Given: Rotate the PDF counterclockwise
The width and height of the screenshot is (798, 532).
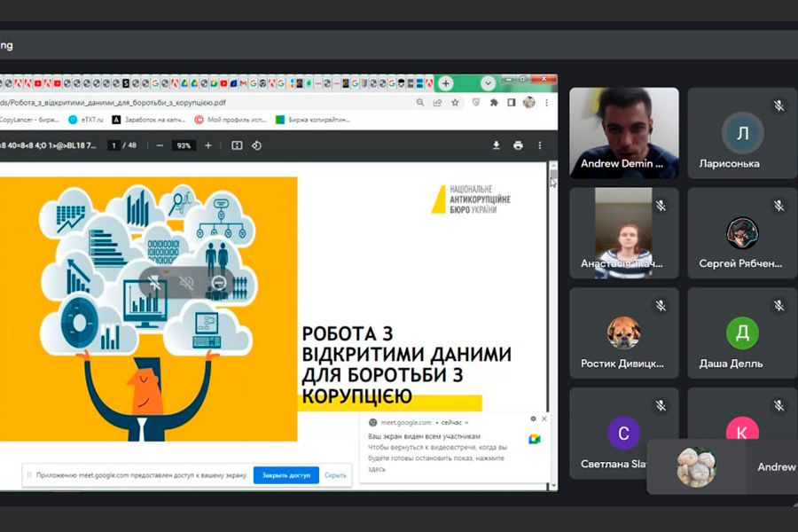Looking at the screenshot, I should (256, 145).
